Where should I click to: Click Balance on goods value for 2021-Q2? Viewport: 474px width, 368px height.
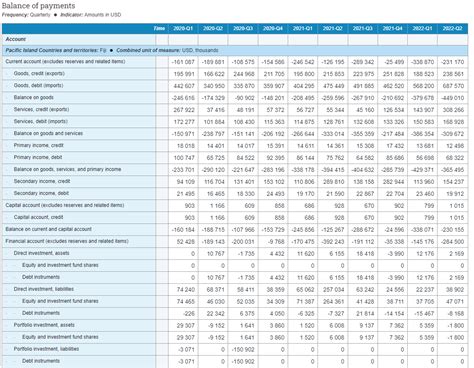point(333,98)
